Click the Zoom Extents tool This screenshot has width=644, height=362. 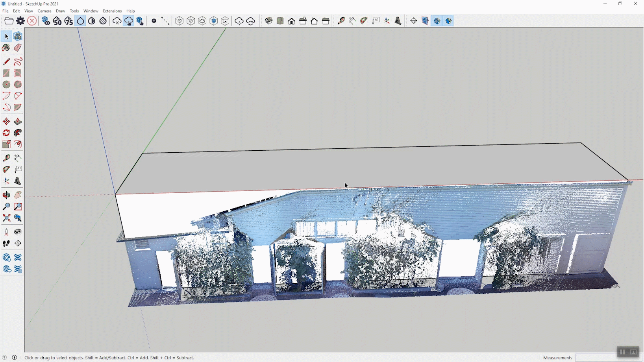click(6, 218)
